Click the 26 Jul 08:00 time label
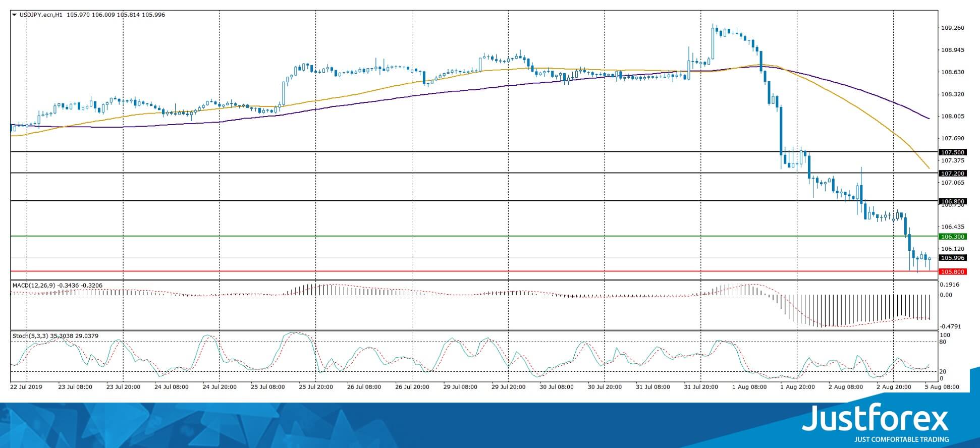 364,387
